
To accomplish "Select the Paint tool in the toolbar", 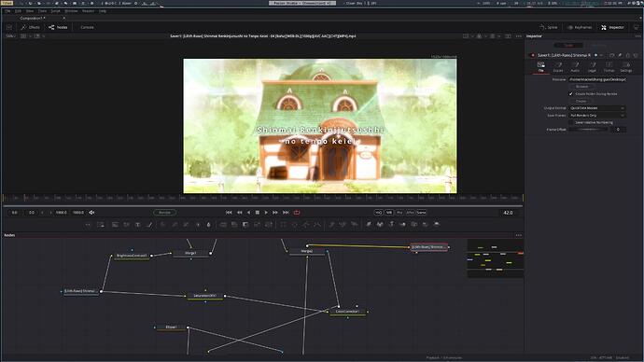I will [x=149, y=225].
